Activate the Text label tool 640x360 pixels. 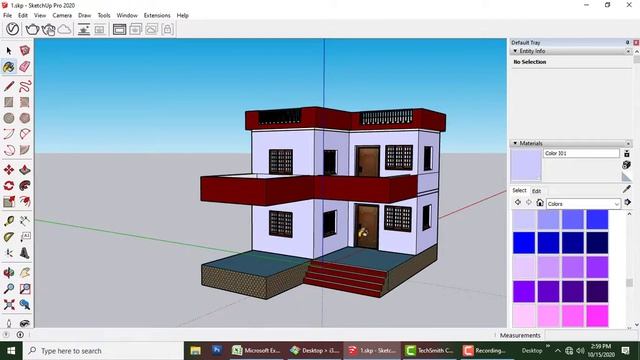pyautogui.click(x=25, y=237)
